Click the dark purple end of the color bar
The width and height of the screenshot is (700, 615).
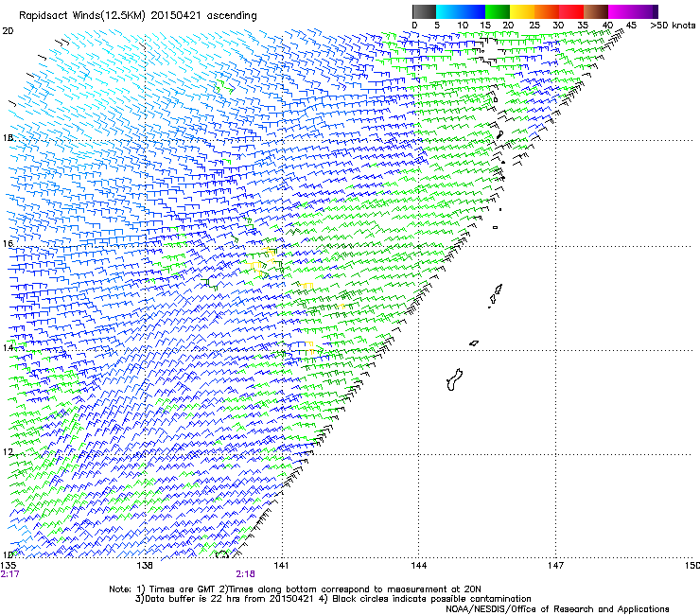(654, 11)
